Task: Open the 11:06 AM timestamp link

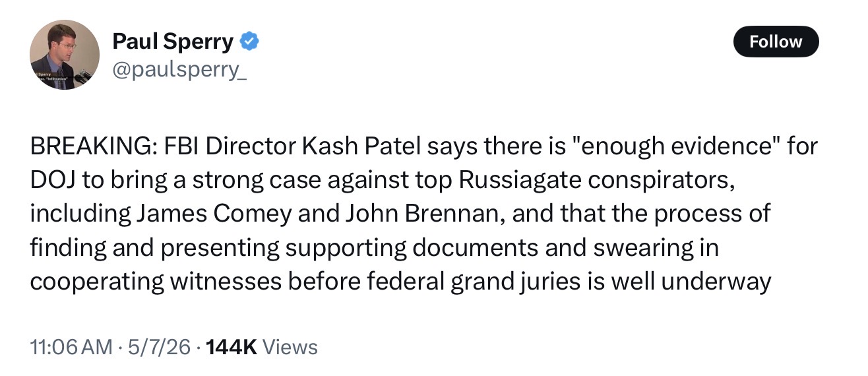Action: [x=71, y=347]
